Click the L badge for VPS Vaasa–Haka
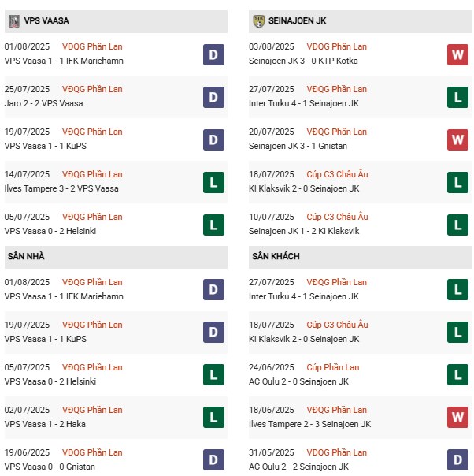 point(213,418)
